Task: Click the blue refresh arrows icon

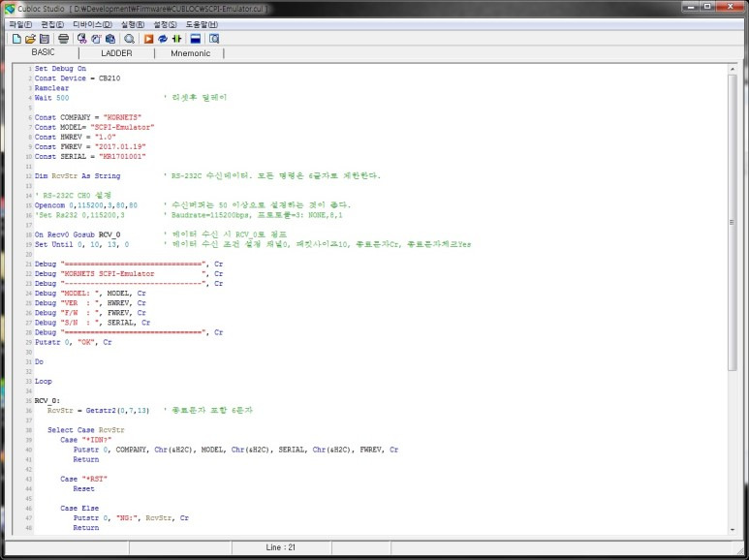Action: 163,39
